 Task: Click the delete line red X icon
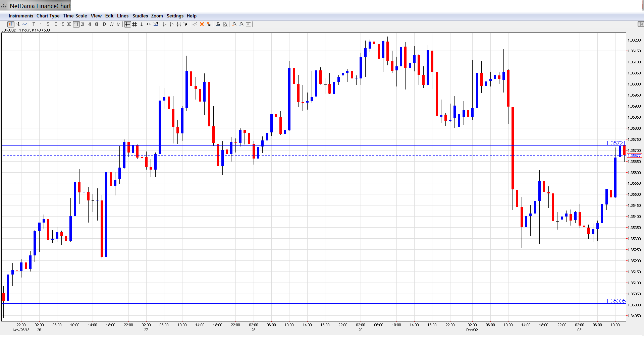click(202, 24)
